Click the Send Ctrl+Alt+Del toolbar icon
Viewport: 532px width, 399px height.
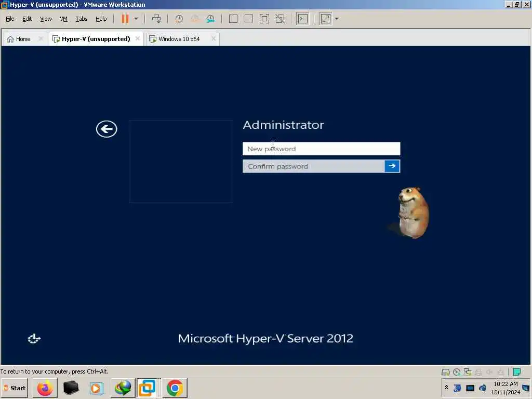156,19
